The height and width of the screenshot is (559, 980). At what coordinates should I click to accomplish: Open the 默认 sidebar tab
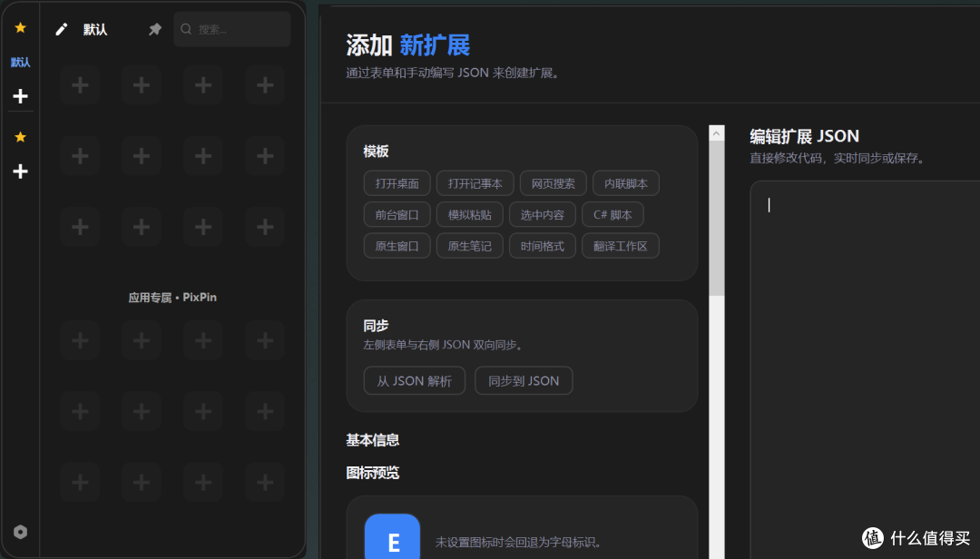point(20,62)
